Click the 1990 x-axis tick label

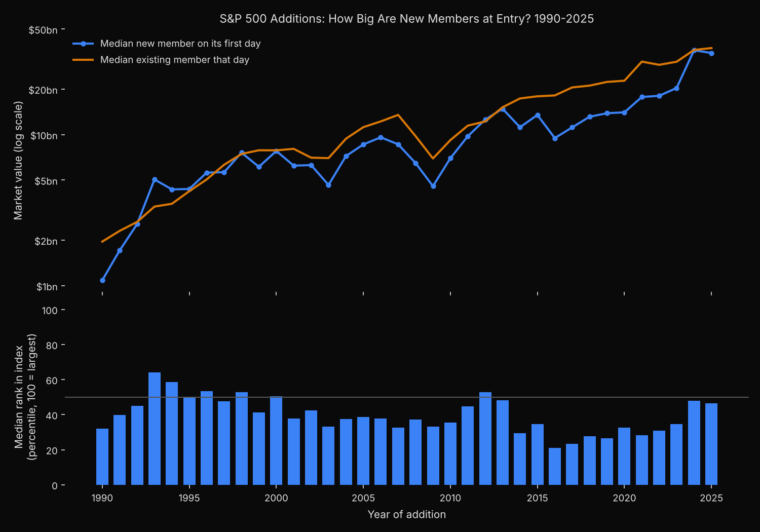point(102,498)
